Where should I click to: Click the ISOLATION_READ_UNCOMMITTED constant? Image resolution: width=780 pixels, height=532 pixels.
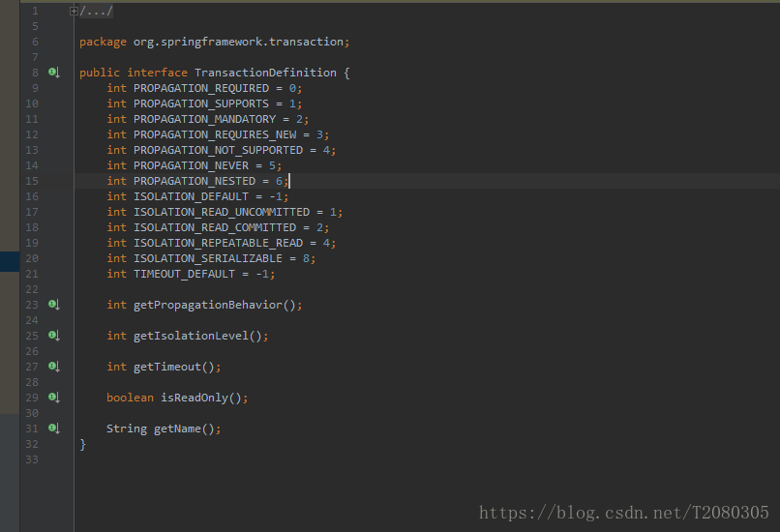222,212
